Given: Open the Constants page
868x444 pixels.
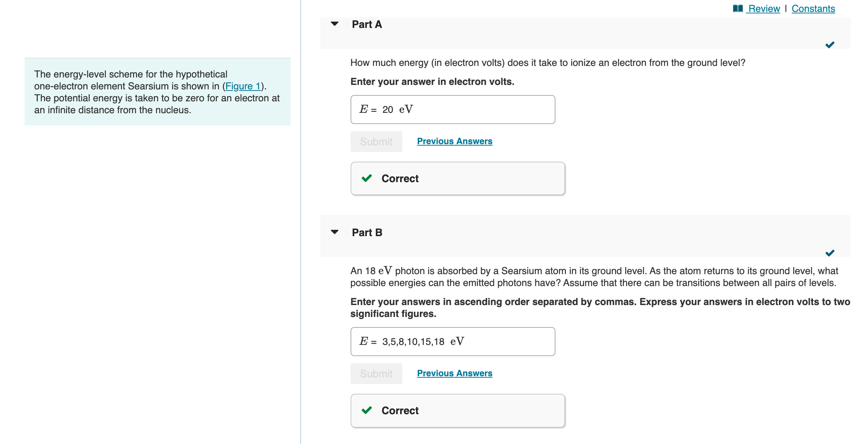Looking at the screenshot, I should coord(813,8).
